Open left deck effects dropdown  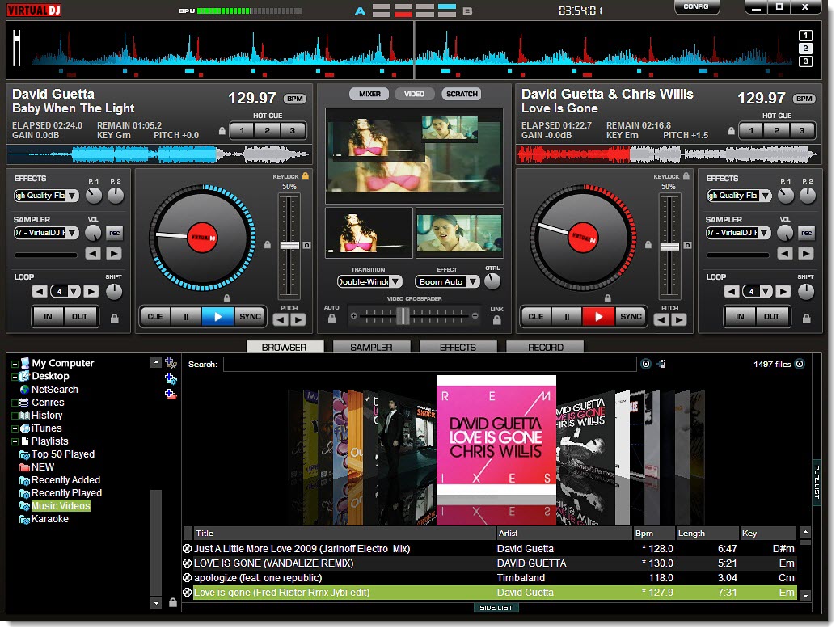pos(72,196)
